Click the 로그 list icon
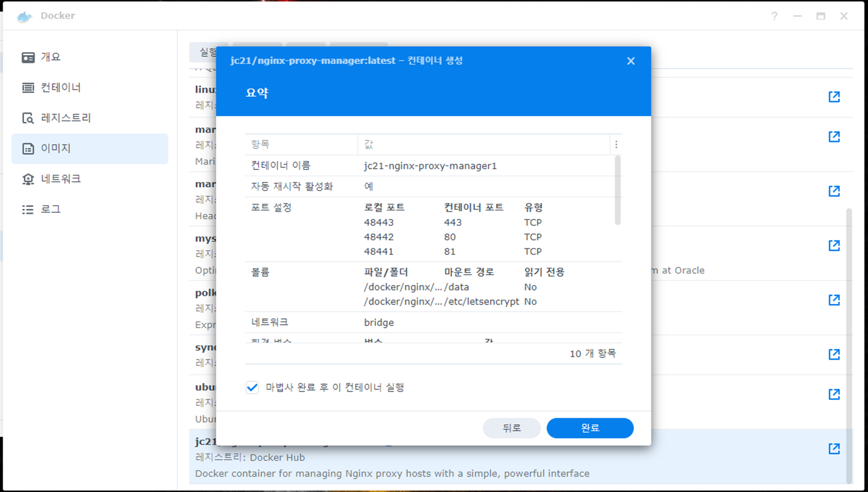 pyautogui.click(x=28, y=210)
